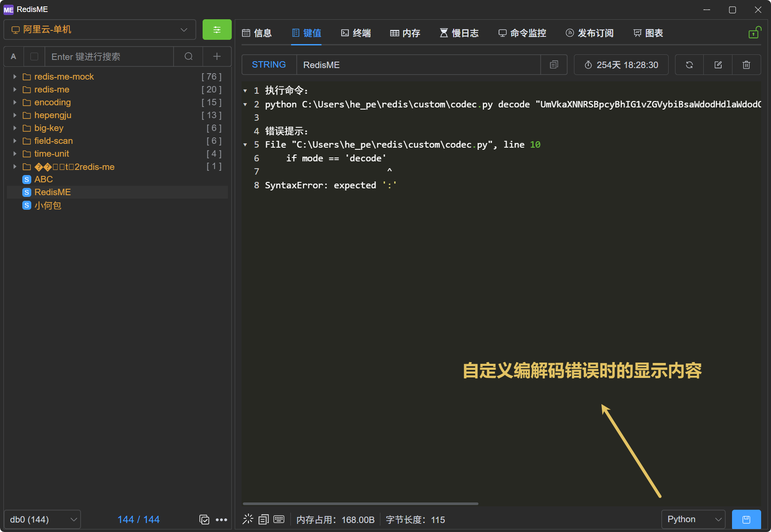Expand the big-key folder
The image size is (771, 532).
coord(15,128)
